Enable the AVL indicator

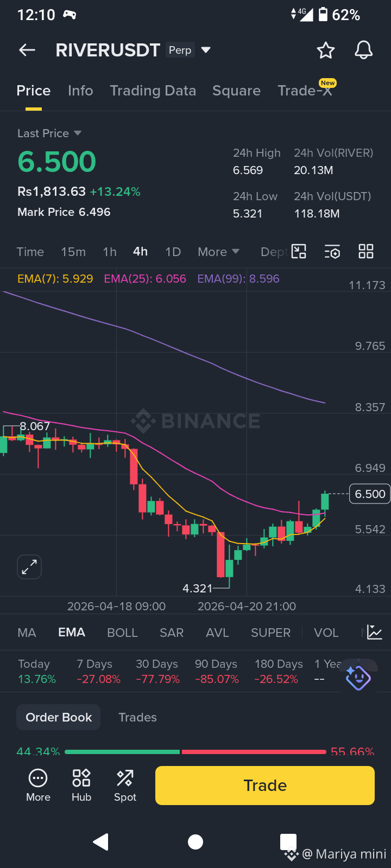(x=217, y=633)
